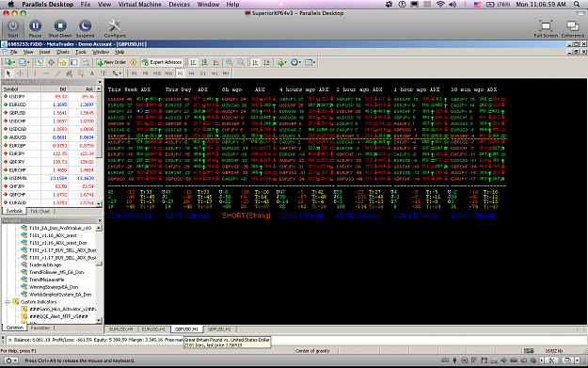Open the chart Templates icon
Image resolution: width=588 pixels, height=368 pixels.
pos(309,62)
